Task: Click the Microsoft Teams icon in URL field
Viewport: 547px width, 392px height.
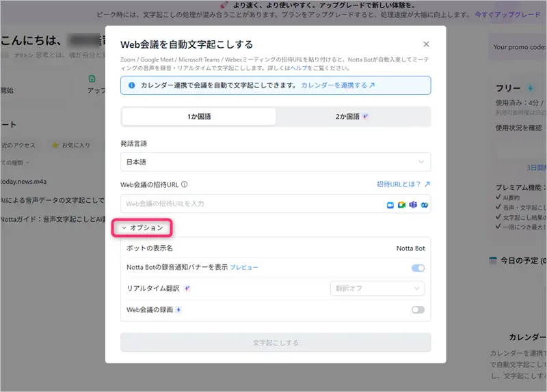Action: click(x=413, y=205)
